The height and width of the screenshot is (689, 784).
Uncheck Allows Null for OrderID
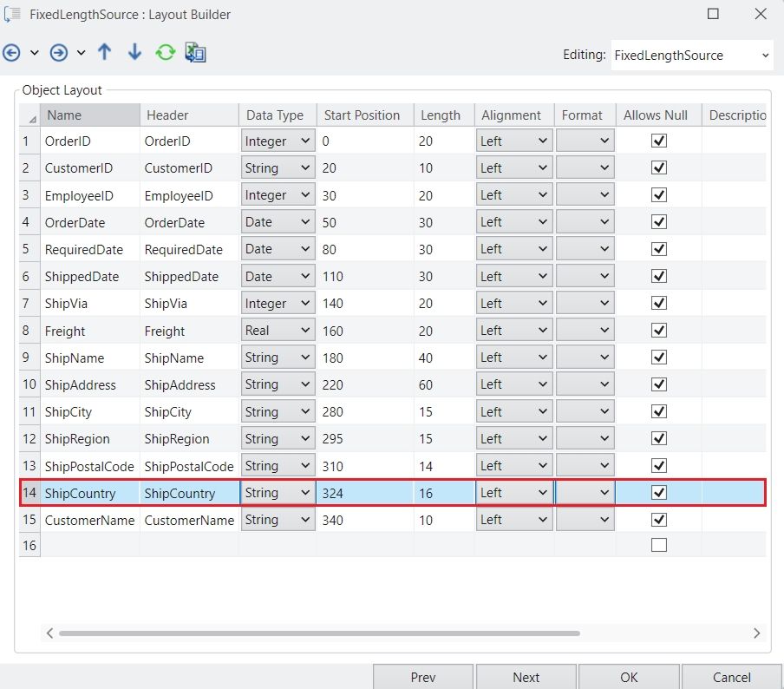coord(659,141)
